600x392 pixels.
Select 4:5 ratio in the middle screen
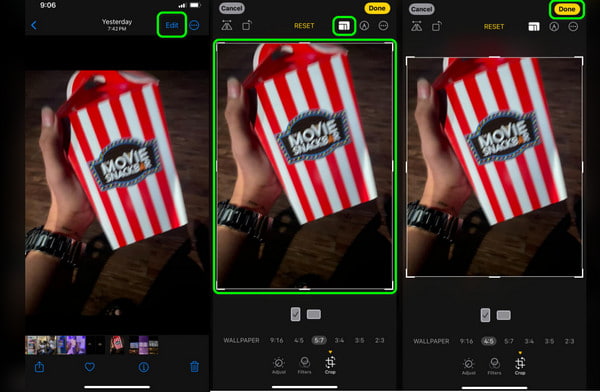coord(298,340)
